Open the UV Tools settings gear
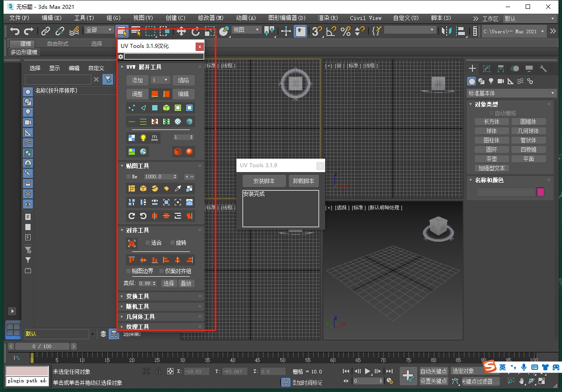This screenshot has width=562, height=392. pyautogui.click(x=120, y=56)
